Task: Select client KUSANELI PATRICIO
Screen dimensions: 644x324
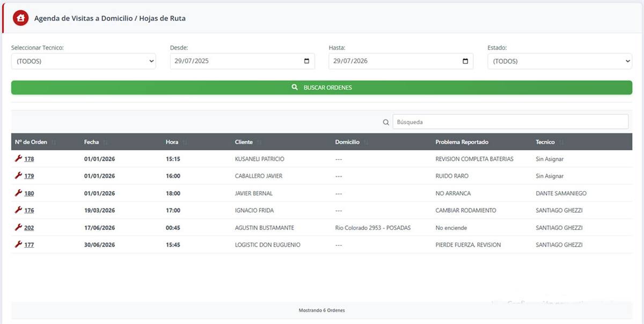Action: pyautogui.click(x=260, y=159)
